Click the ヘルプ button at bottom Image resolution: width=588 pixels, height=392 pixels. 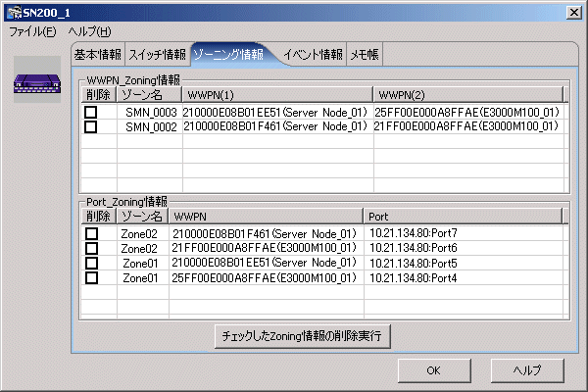click(527, 370)
